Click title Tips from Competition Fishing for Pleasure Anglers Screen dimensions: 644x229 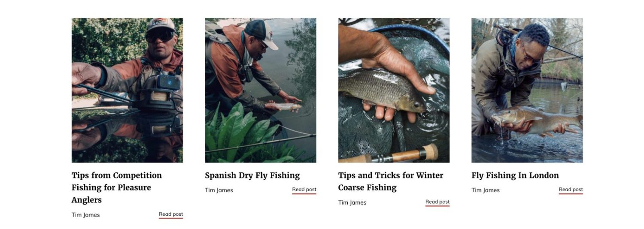[x=117, y=187]
